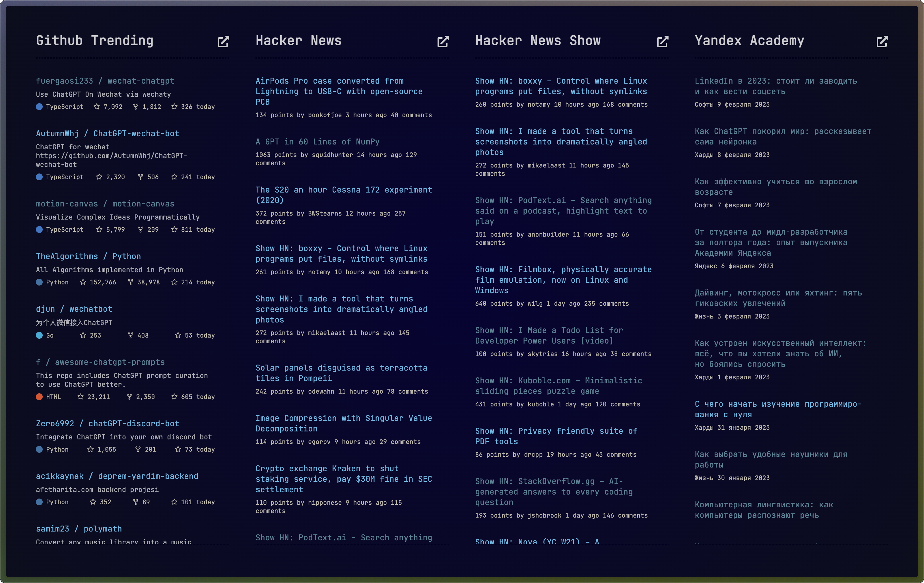Click star icon beside 5,799 motion-canvas
This screenshot has width=924, height=583.
click(99, 230)
